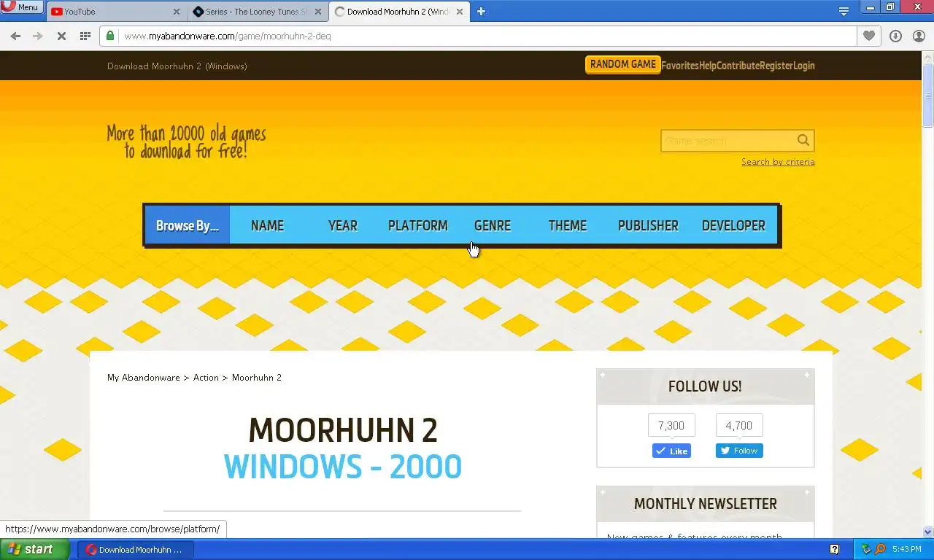The image size is (934, 560).
Task: Open the Speed Dial grid
Action: (85, 36)
